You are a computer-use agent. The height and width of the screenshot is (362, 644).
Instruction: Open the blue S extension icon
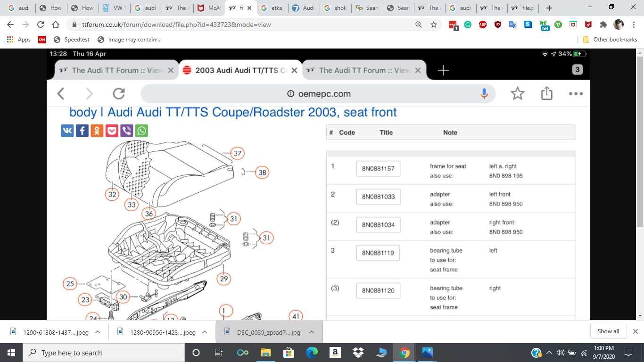click(x=528, y=25)
